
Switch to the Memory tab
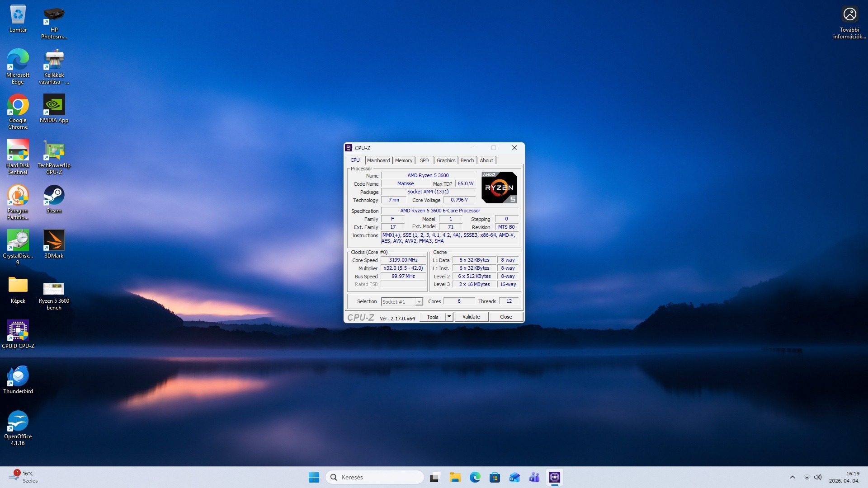(403, 160)
